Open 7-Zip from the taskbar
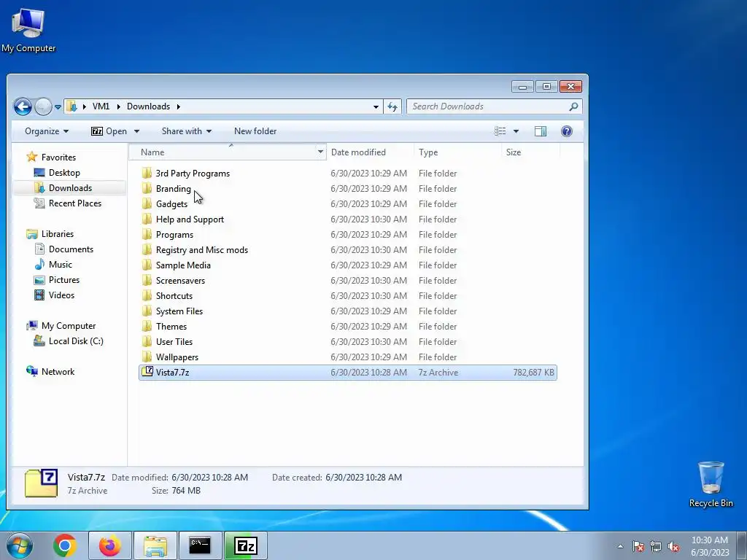747x560 pixels. pos(246,545)
